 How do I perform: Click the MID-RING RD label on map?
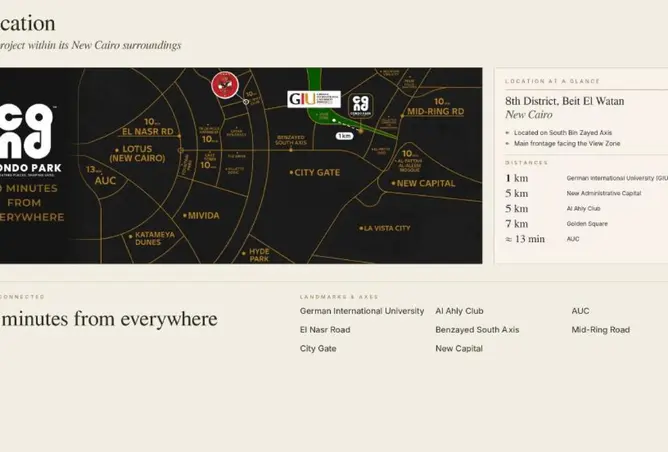pyautogui.click(x=435, y=112)
